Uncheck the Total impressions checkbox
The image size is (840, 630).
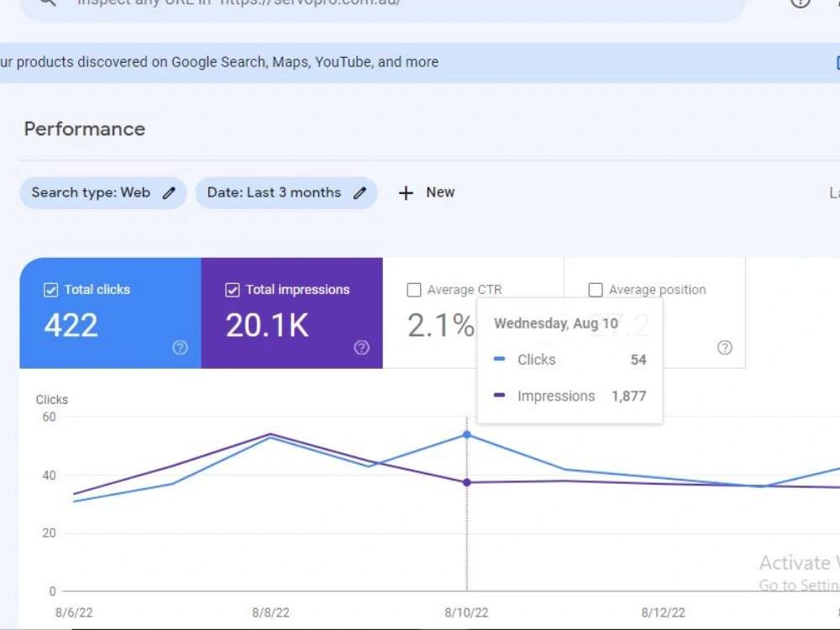pos(232,291)
